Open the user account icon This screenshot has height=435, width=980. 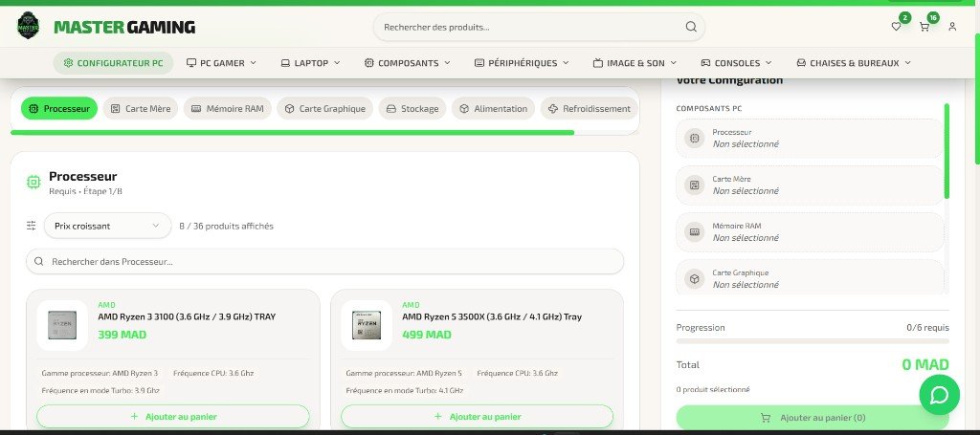[952, 27]
